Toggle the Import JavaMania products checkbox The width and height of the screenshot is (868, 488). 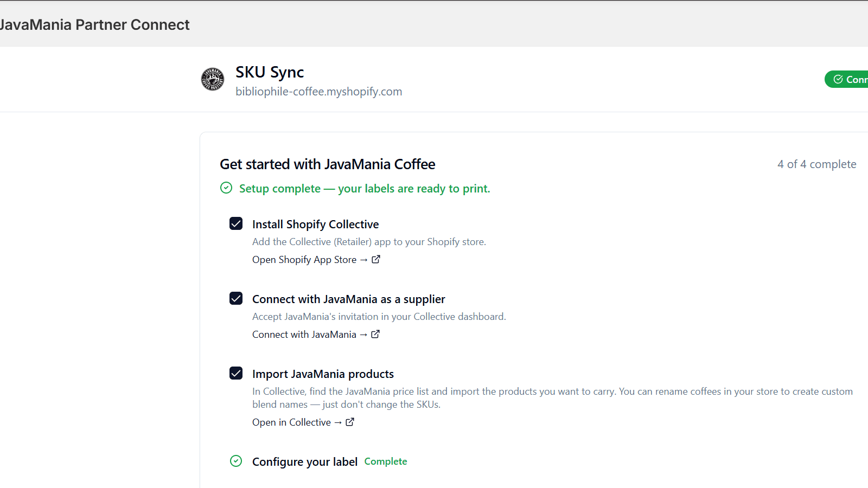[236, 373]
